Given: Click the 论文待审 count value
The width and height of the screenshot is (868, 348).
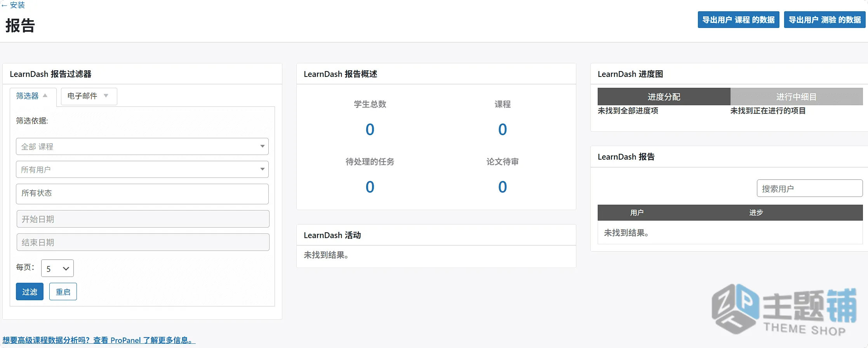Looking at the screenshot, I should pyautogui.click(x=503, y=187).
